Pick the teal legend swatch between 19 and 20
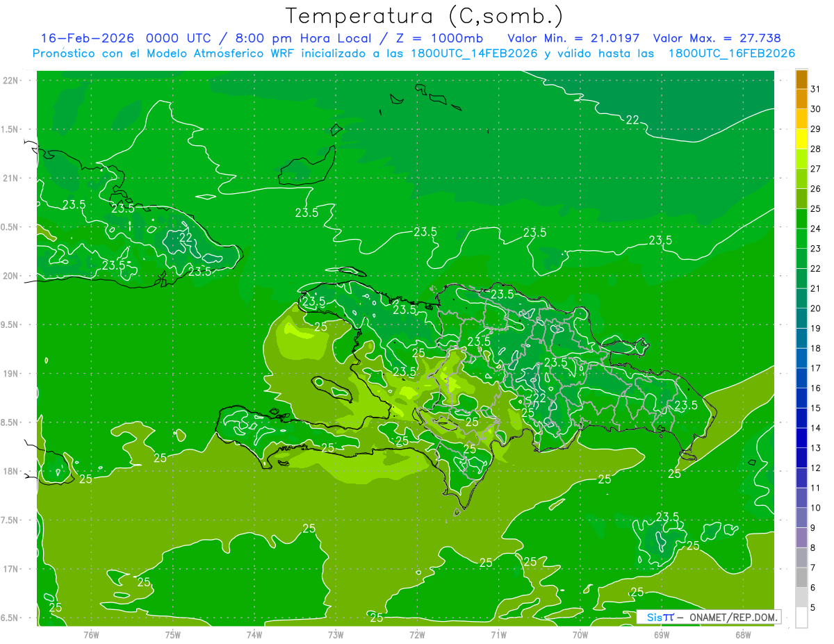Image resolution: width=834 pixels, height=644 pixels. 801,318
